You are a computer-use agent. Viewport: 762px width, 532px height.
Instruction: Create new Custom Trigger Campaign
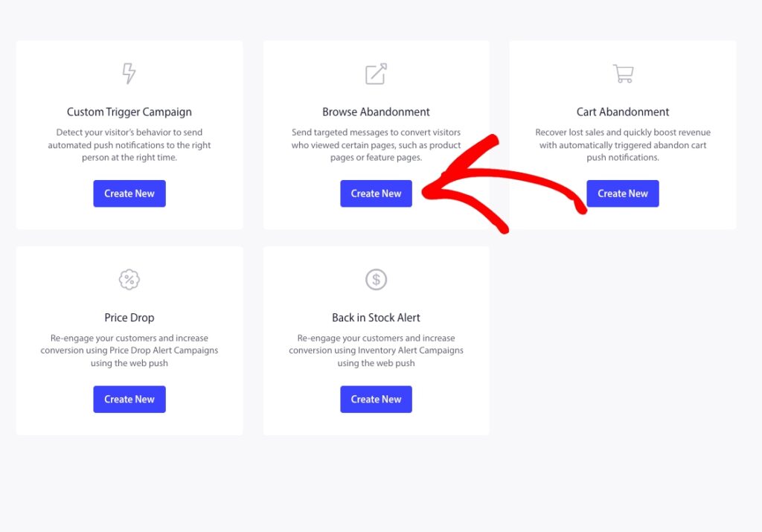(129, 193)
